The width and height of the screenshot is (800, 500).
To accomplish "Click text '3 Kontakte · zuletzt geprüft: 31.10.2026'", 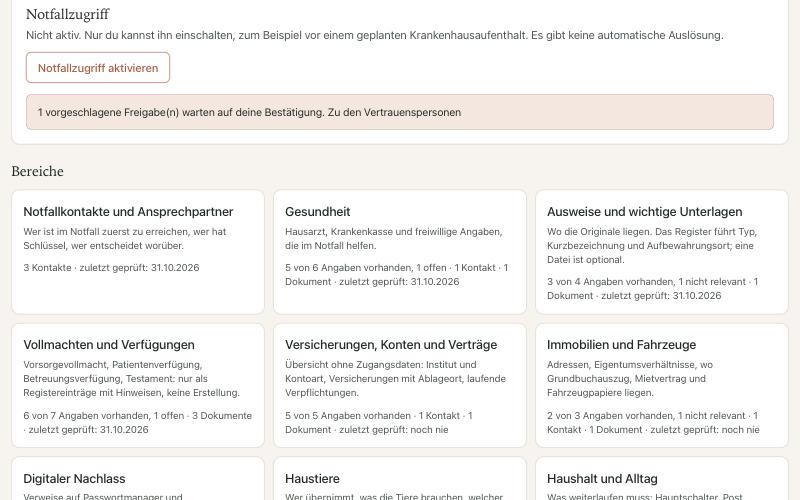I will (x=111, y=268).
